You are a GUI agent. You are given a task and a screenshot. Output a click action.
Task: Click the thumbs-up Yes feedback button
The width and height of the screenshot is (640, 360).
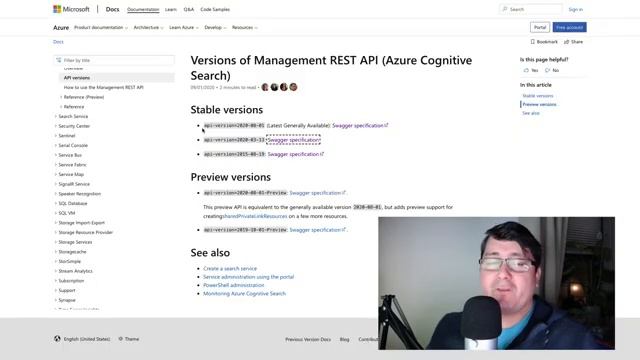click(x=531, y=70)
